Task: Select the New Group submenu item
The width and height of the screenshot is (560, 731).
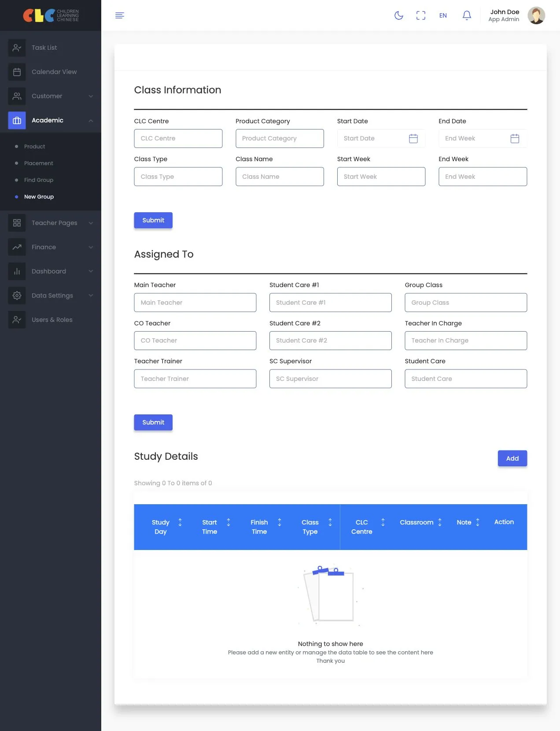Action: [39, 196]
